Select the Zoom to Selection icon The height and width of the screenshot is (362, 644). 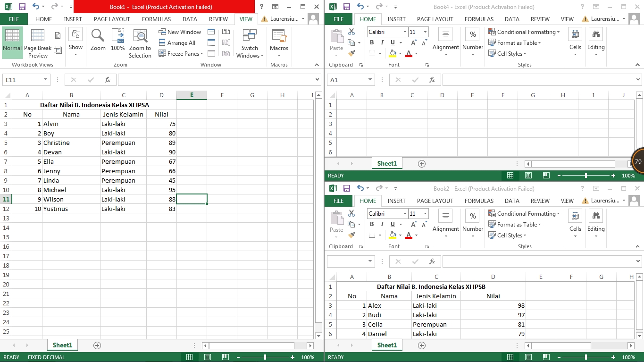[140, 42]
